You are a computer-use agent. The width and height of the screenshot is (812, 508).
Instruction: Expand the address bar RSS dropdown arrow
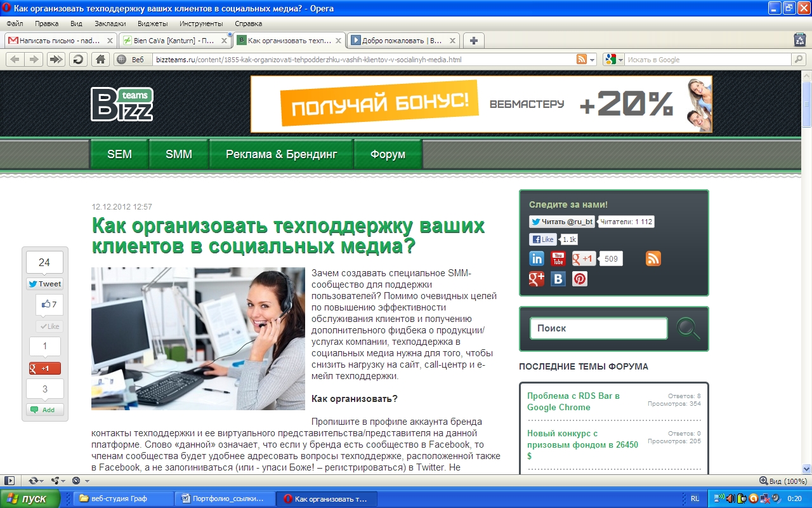tap(593, 60)
